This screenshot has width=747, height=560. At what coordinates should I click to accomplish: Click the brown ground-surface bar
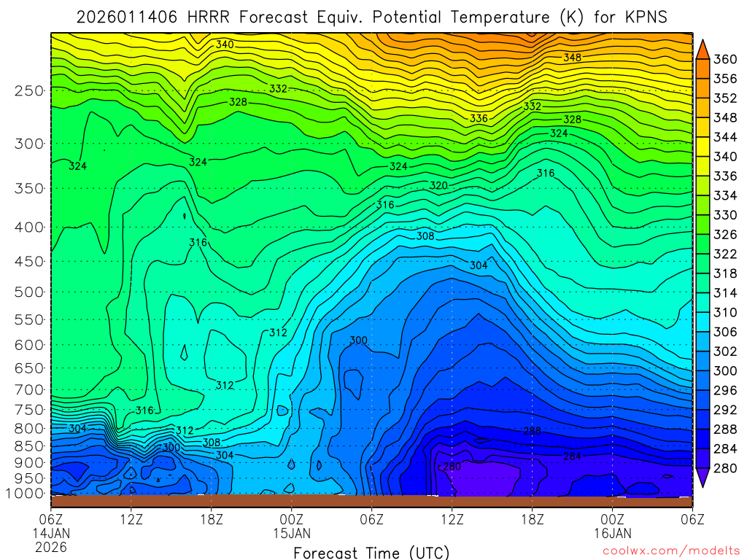coord(371,502)
